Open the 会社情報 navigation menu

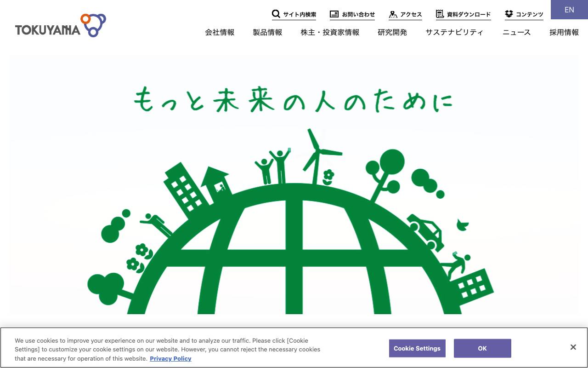point(220,32)
